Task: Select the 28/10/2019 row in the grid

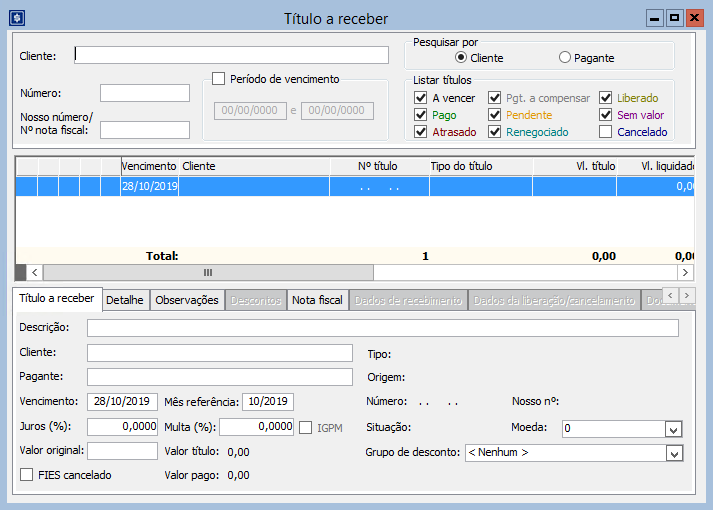Action: pos(149,186)
